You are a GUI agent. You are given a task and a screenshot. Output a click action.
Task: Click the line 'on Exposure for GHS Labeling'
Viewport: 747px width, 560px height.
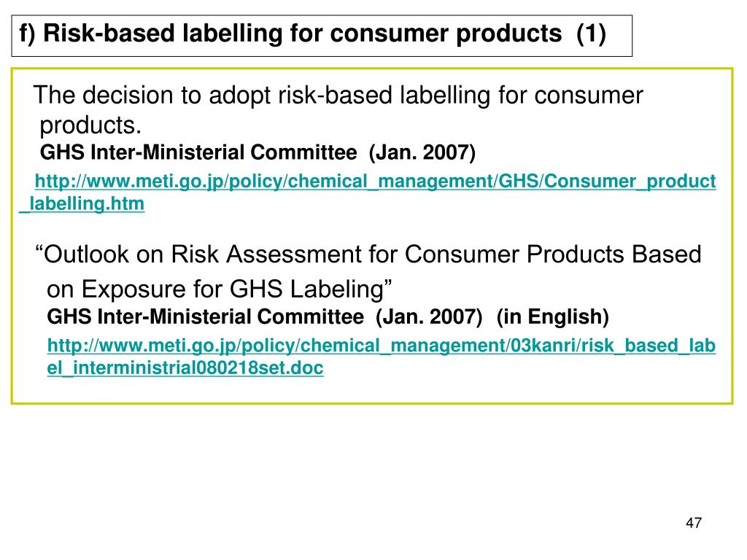click(x=219, y=289)
